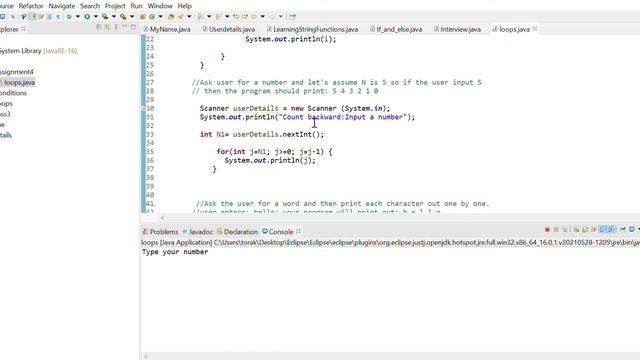Click the 'Count backward:Input a number' string
Screen dimensions: 640x360
click(343, 117)
